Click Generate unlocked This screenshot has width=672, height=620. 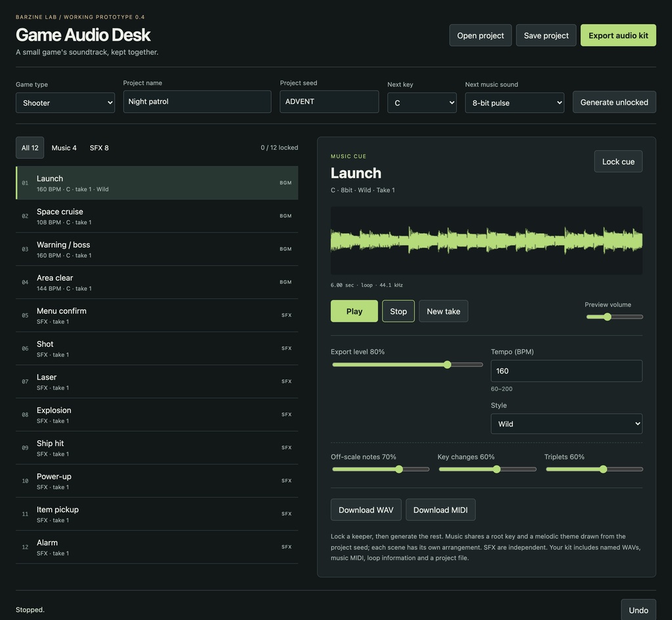(x=614, y=102)
